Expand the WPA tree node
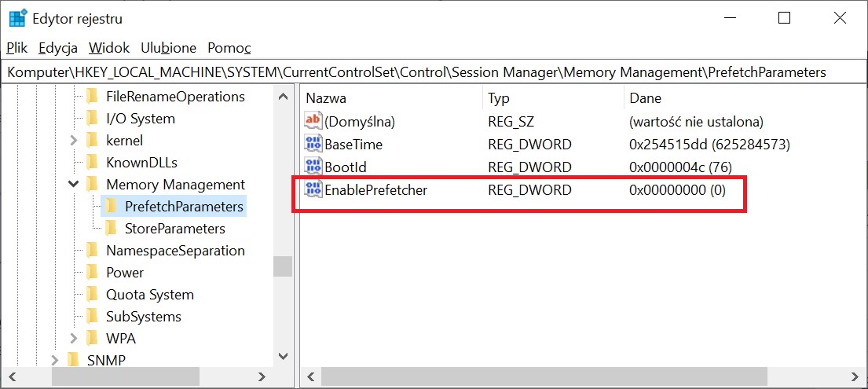 [x=74, y=338]
